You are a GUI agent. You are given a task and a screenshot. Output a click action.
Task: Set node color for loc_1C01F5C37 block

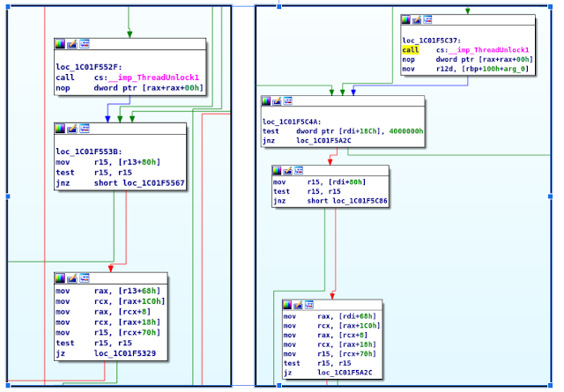click(x=406, y=19)
